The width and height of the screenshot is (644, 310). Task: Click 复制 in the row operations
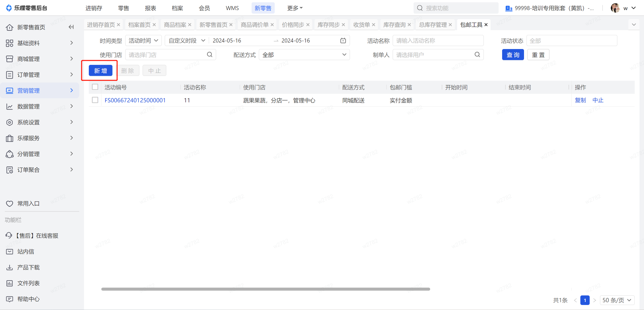[580, 100]
